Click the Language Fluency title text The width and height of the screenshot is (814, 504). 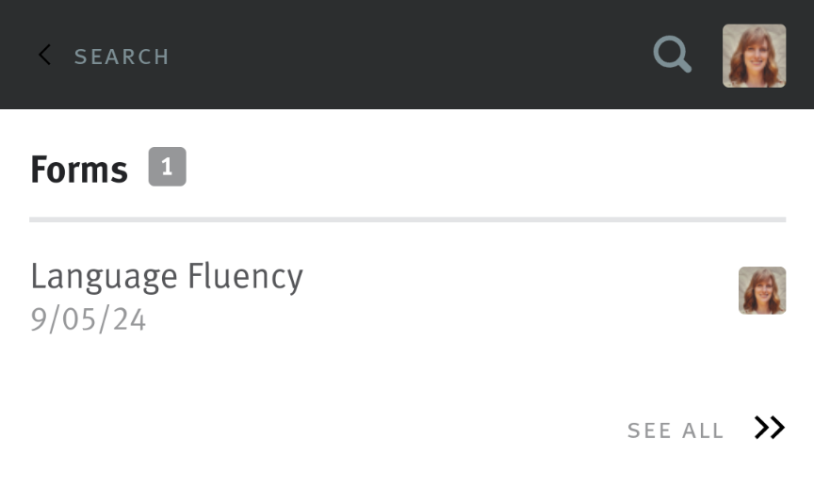167,277
